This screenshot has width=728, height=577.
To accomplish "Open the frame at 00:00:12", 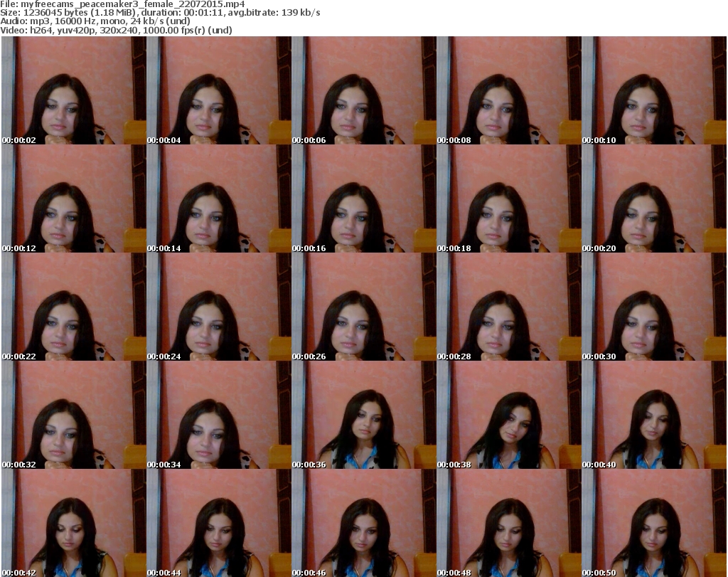I will pos(74,198).
